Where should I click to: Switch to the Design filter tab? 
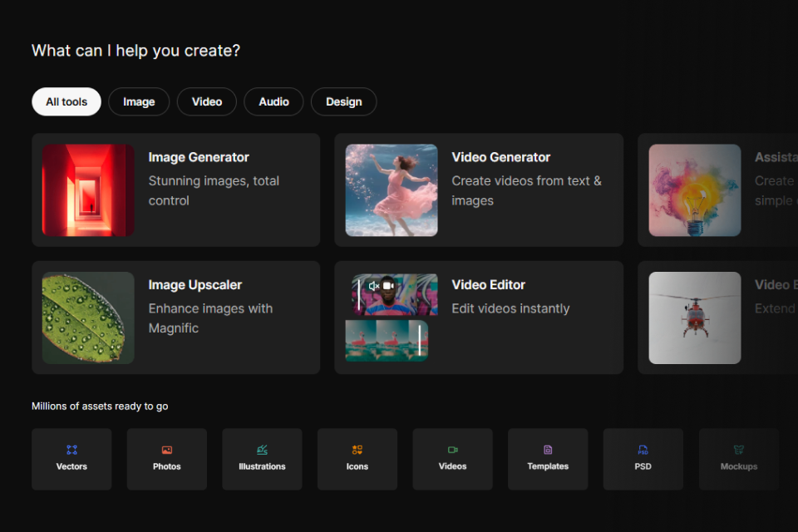coord(344,101)
